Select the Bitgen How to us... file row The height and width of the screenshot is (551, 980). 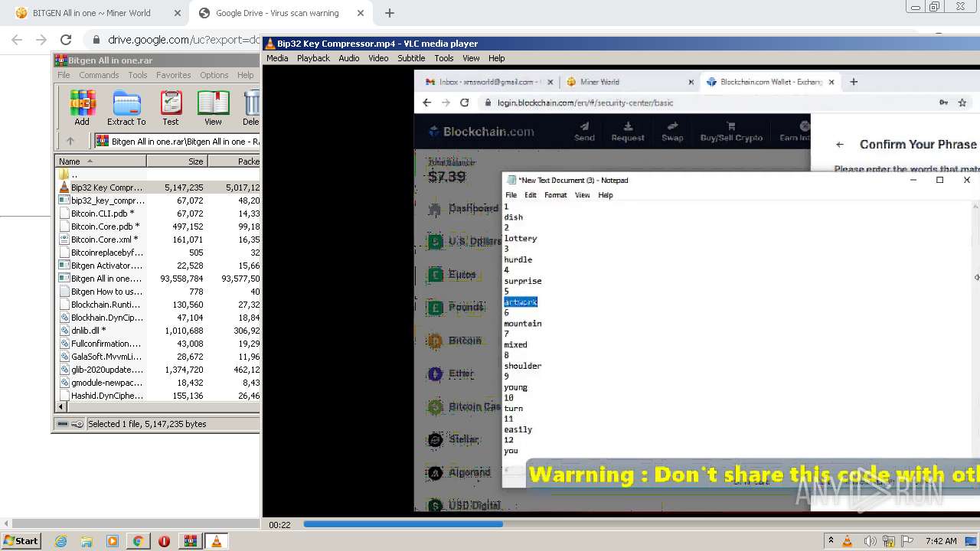[x=158, y=292]
